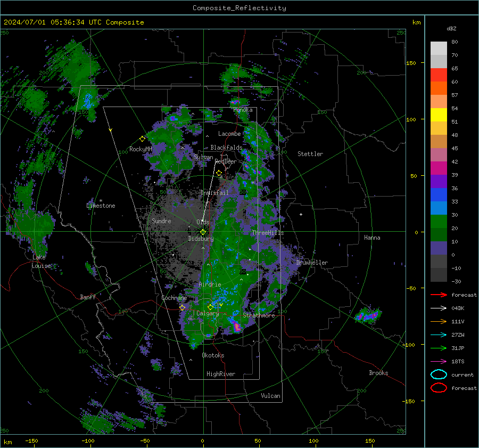Viewport: 479px width, 448px height.
Task: Pick the dark gray swatch between 0 and -10
Action: 439,262
